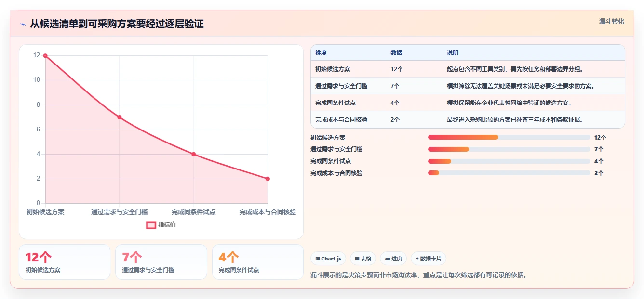The image size is (644, 299).
Task: Open the 7个 通过需求与安全门槛 stat card
Action: click(161, 262)
